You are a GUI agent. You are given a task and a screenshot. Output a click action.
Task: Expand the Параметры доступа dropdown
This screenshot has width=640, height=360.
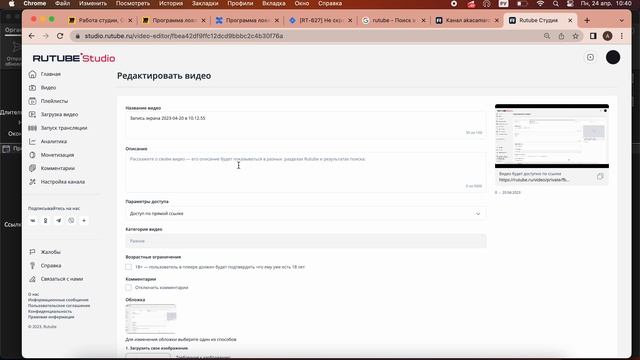pos(306,213)
